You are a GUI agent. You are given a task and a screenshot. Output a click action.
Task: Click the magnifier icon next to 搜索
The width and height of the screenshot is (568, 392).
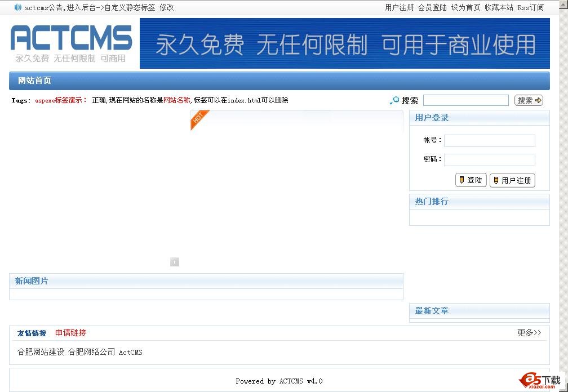coord(393,100)
